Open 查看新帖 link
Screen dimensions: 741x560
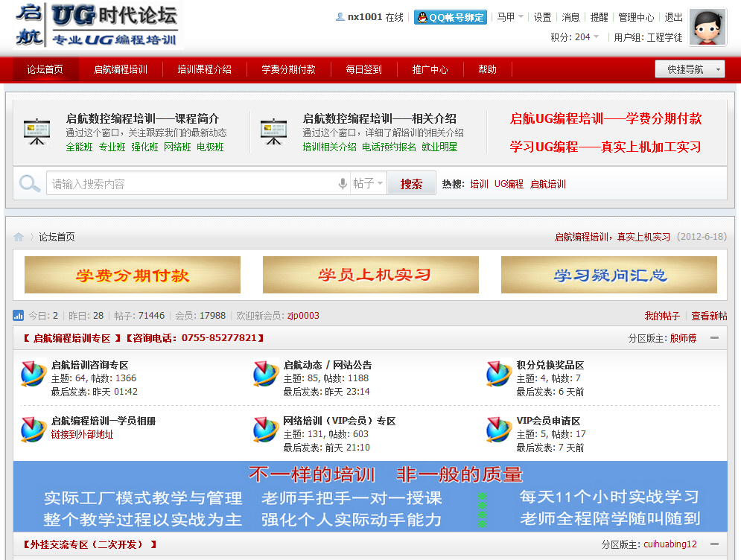(709, 316)
